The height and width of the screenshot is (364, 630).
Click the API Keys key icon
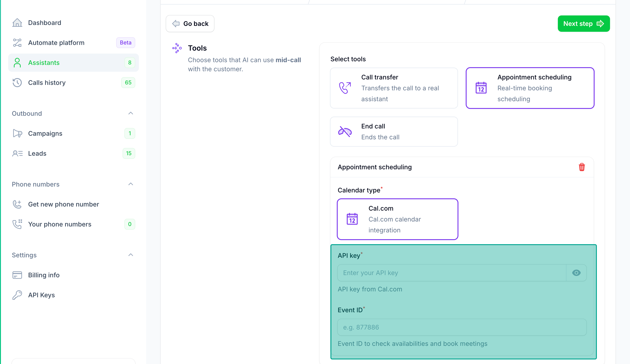coord(17,295)
